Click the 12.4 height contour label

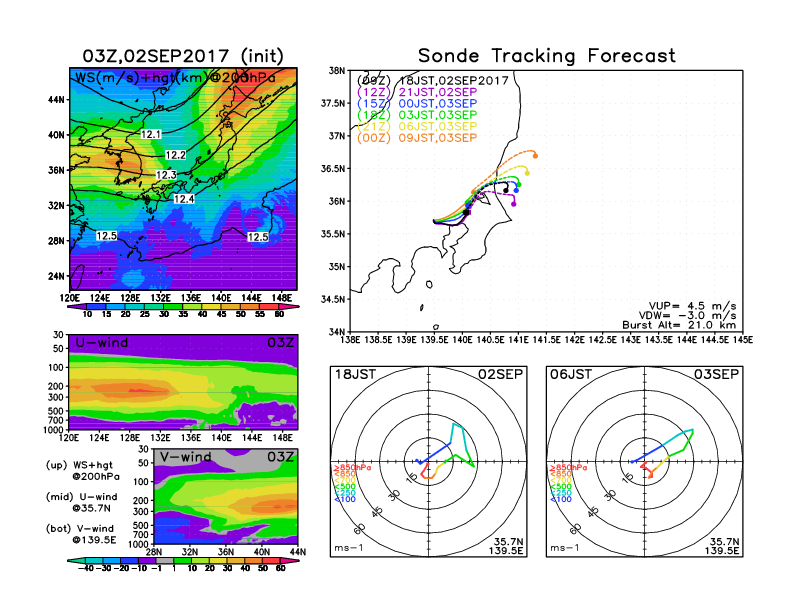[x=184, y=199]
